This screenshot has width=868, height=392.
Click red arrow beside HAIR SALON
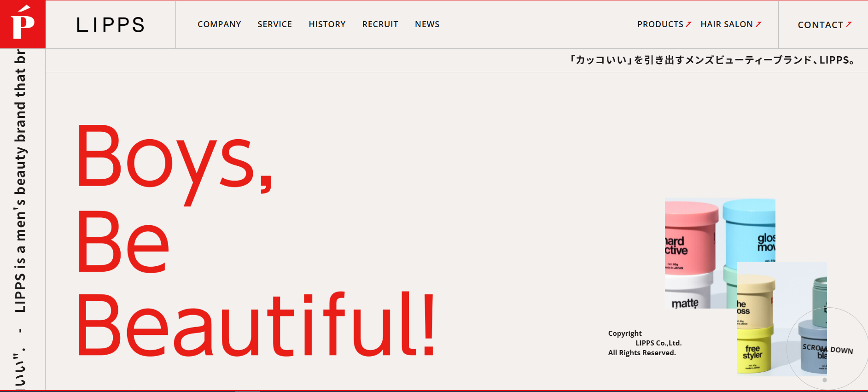(759, 24)
